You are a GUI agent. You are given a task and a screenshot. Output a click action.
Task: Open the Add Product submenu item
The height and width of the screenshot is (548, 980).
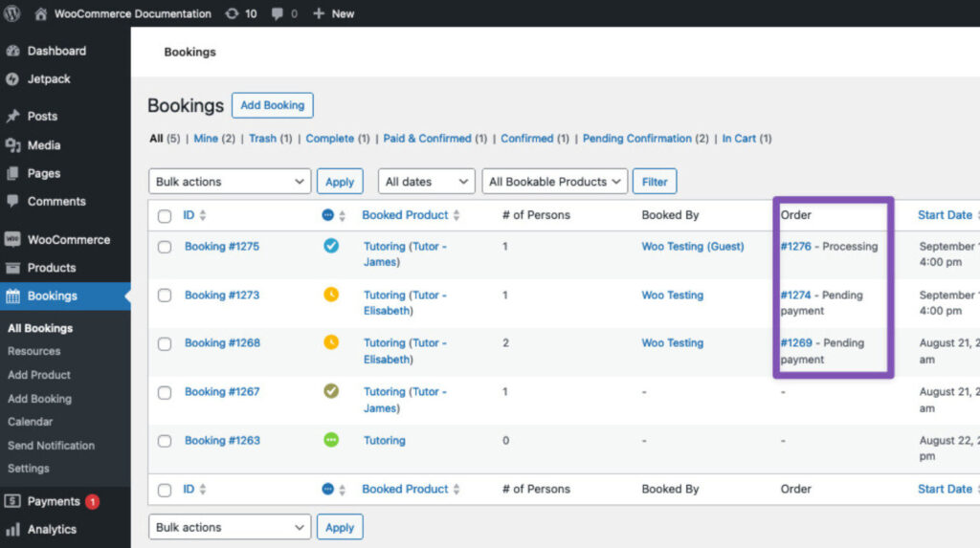(x=38, y=375)
